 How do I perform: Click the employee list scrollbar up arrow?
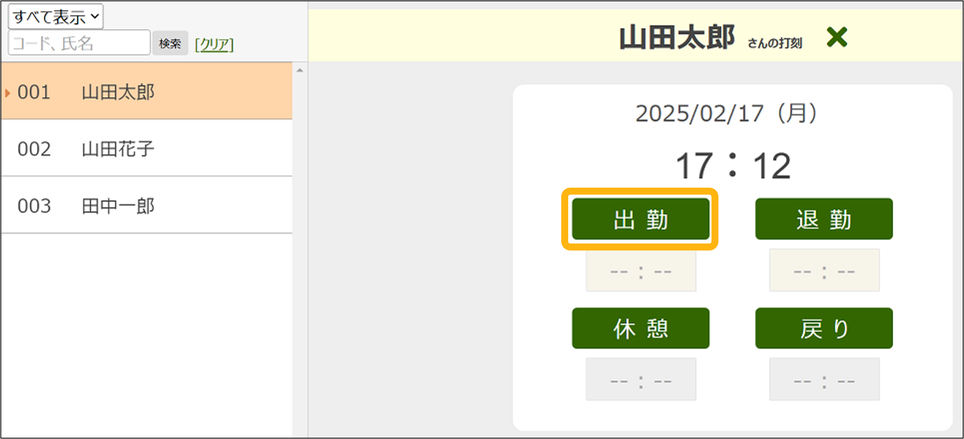tap(300, 70)
